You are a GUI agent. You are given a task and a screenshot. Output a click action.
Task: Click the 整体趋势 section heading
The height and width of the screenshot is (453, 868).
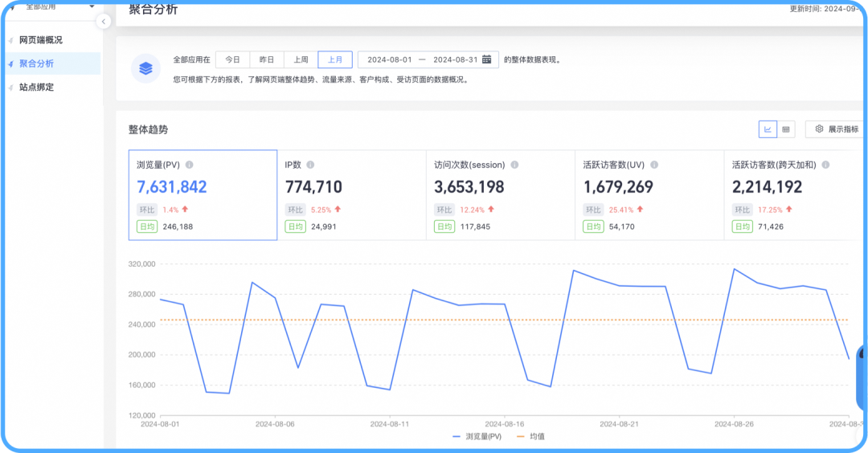tap(149, 129)
